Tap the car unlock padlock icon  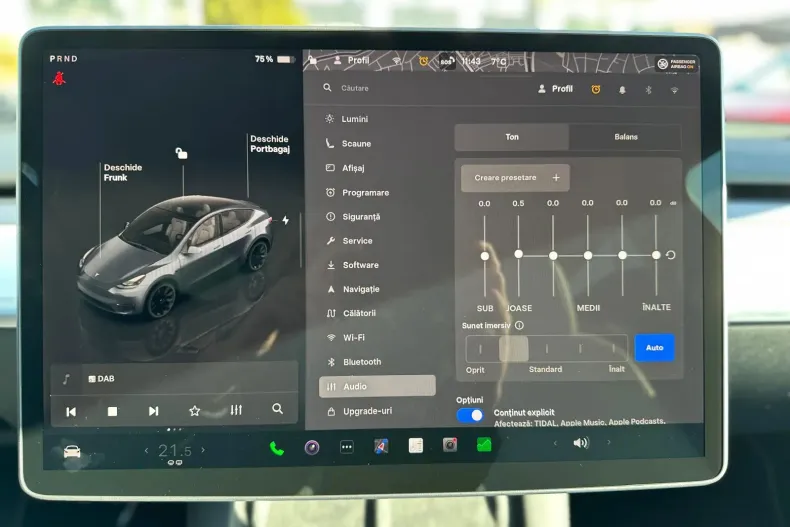(x=181, y=153)
